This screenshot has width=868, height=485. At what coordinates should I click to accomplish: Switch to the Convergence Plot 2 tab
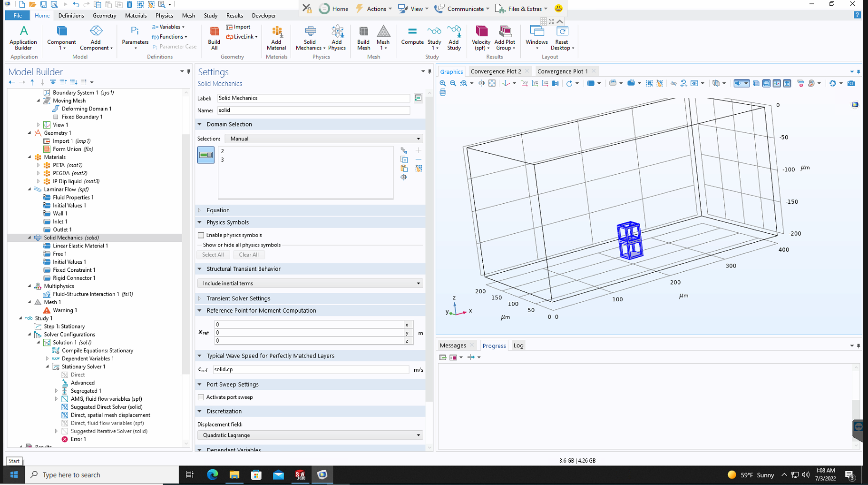pyautogui.click(x=496, y=71)
